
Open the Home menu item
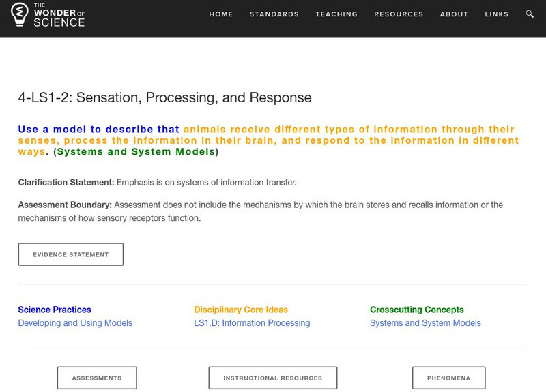click(x=221, y=14)
